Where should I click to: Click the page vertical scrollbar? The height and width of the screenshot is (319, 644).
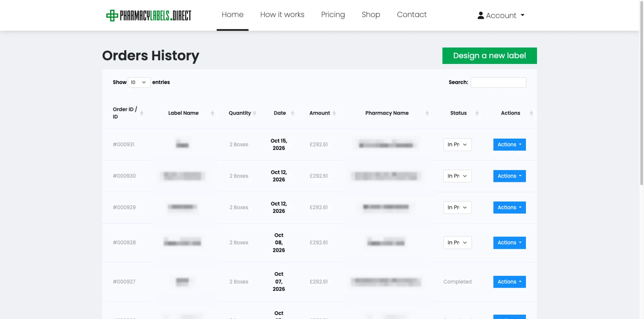coord(641,93)
